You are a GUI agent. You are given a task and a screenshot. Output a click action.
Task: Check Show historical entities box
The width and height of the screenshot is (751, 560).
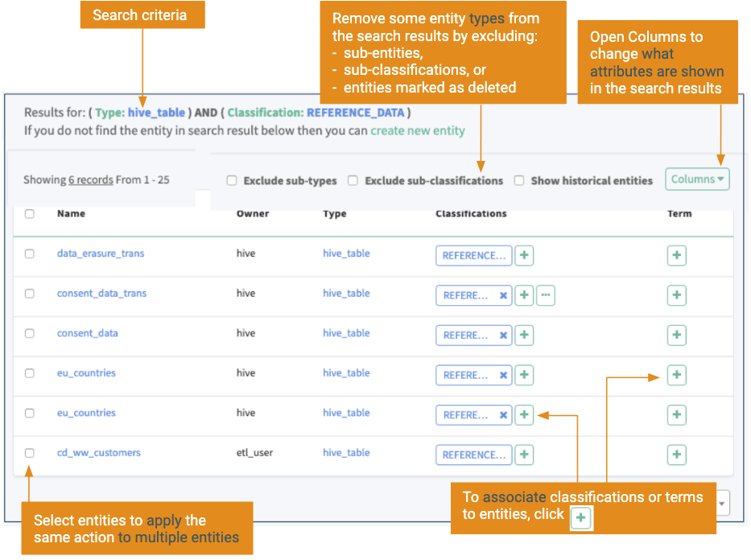tap(519, 181)
